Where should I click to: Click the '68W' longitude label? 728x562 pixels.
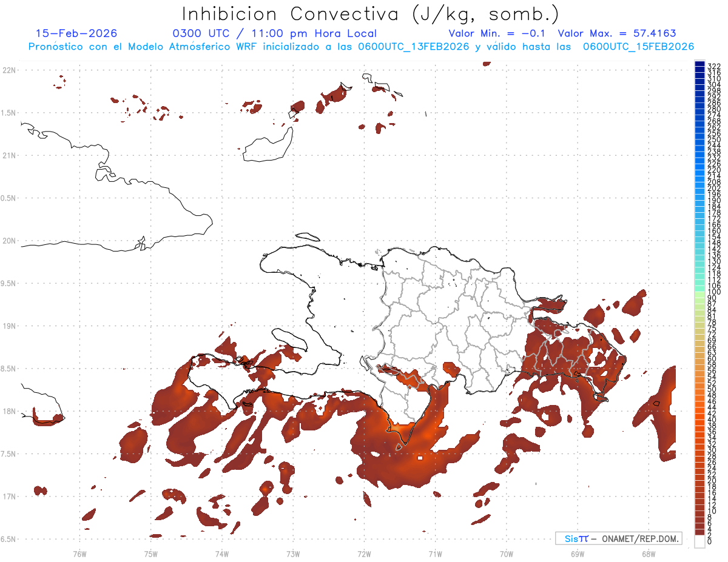click(x=649, y=553)
